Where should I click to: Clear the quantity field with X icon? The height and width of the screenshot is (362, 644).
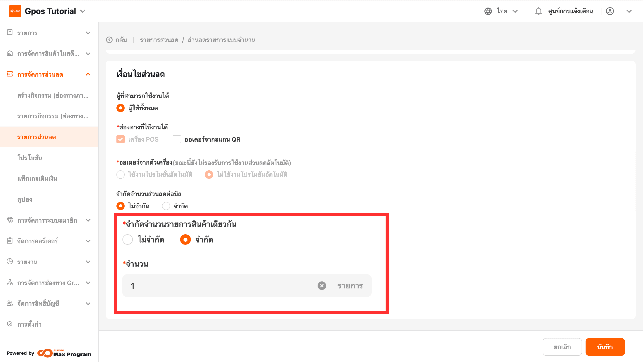322,286
